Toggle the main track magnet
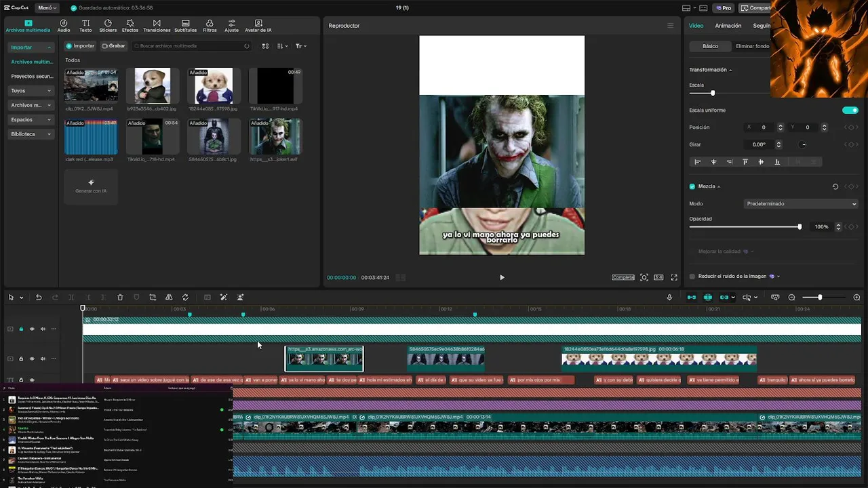 click(692, 298)
